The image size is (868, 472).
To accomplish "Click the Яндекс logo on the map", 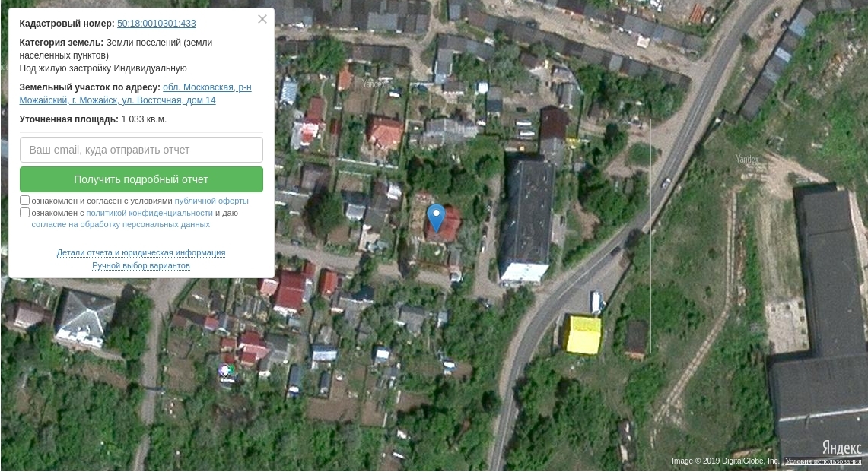I will pyautogui.click(x=841, y=447).
